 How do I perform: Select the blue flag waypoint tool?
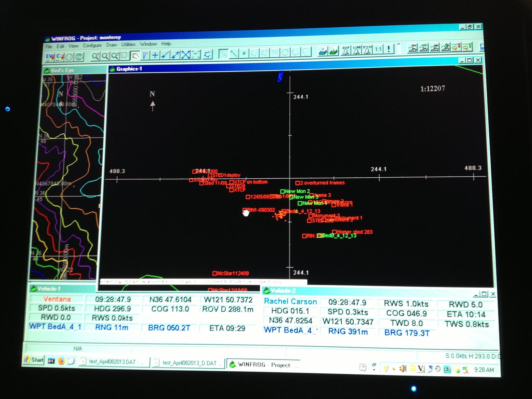pyautogui.click(x=145, y=55)
